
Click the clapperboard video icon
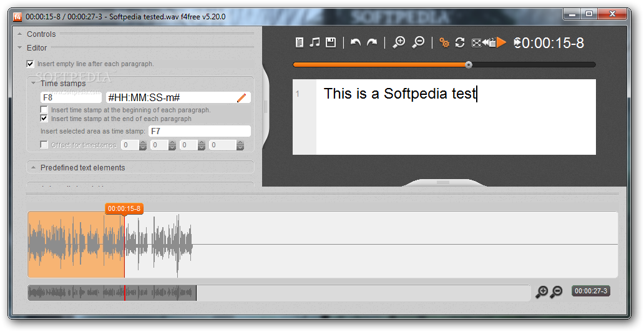492,42
